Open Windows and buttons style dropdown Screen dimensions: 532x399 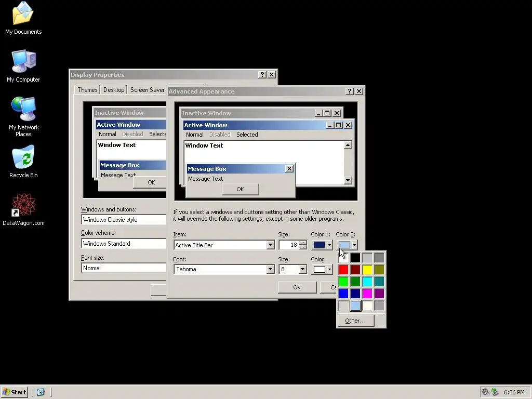click(x=124, y=220)
